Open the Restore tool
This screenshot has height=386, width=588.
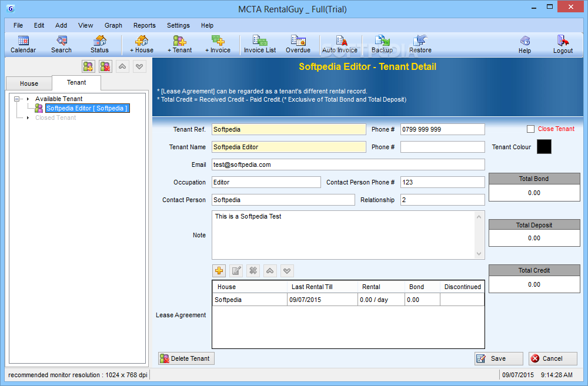tap(420, 44)
